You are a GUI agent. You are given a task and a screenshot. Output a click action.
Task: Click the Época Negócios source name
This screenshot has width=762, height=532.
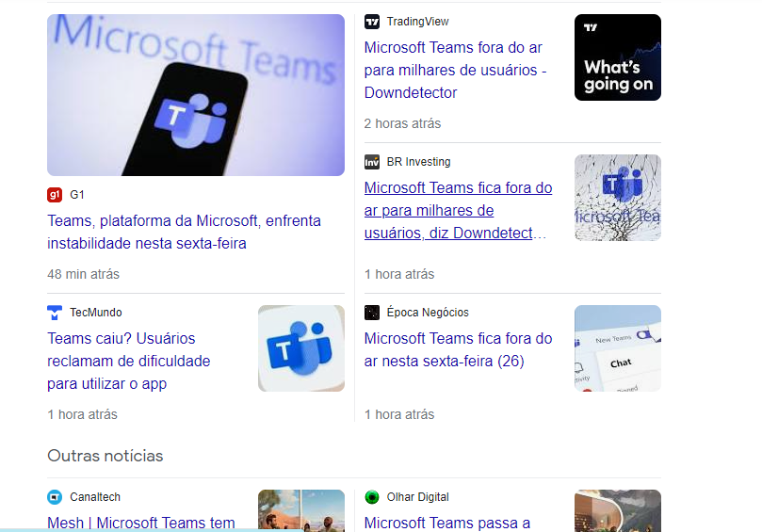click(428, 313)
